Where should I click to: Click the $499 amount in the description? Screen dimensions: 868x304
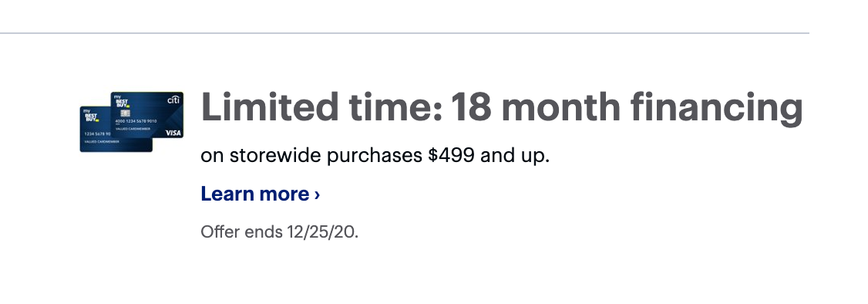click(451, 155)
